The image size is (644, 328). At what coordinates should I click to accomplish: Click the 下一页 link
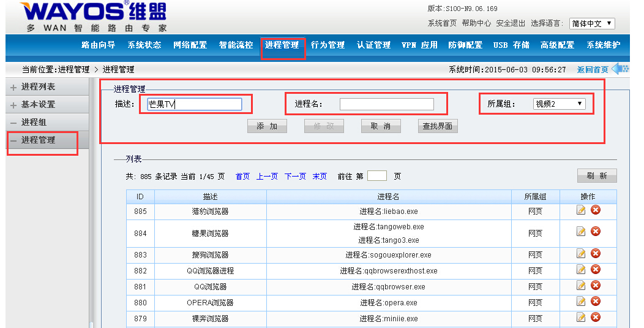[295, 177]
